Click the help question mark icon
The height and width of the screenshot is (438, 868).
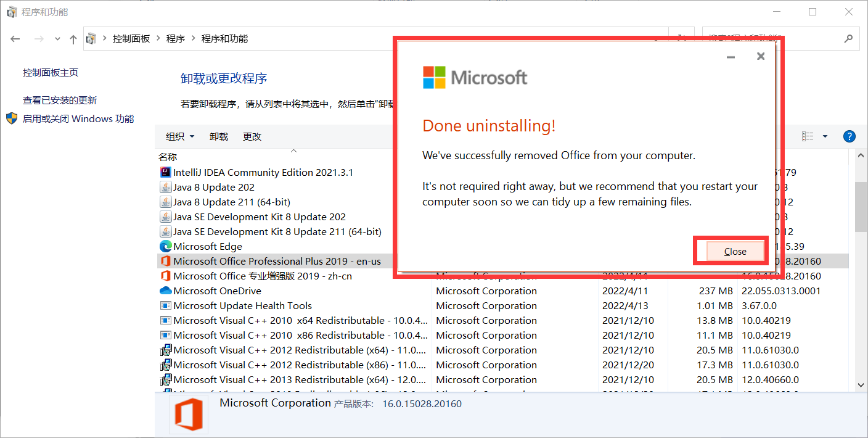(849, 136)
